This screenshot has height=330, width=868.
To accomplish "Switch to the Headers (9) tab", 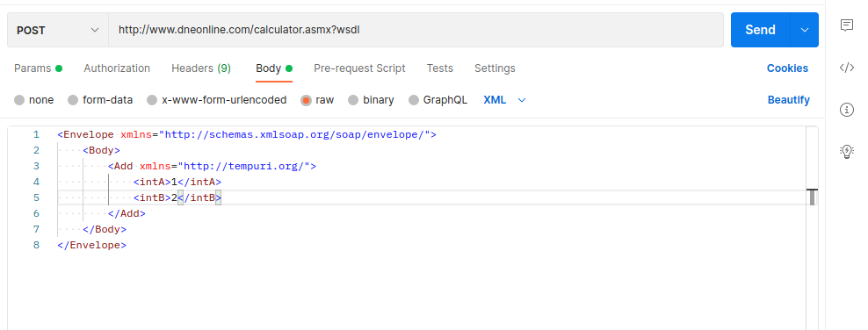I will click(x=201, y=68).
